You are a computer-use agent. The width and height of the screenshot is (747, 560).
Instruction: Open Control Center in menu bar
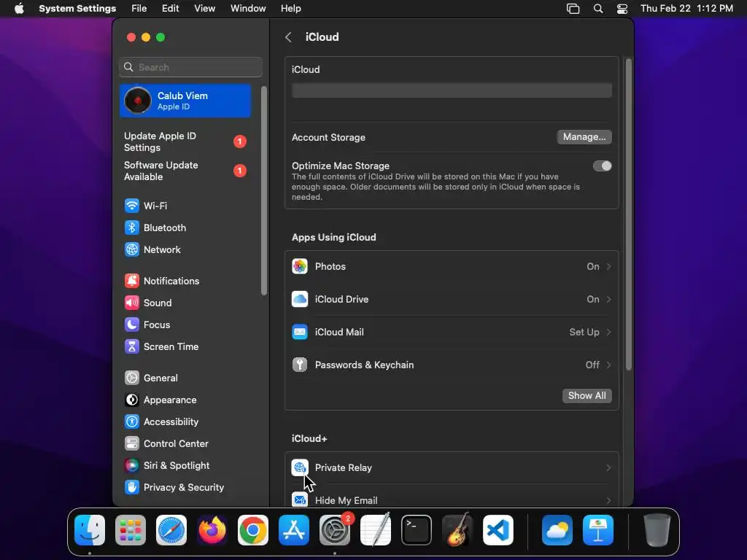click(x=622, y=9)
